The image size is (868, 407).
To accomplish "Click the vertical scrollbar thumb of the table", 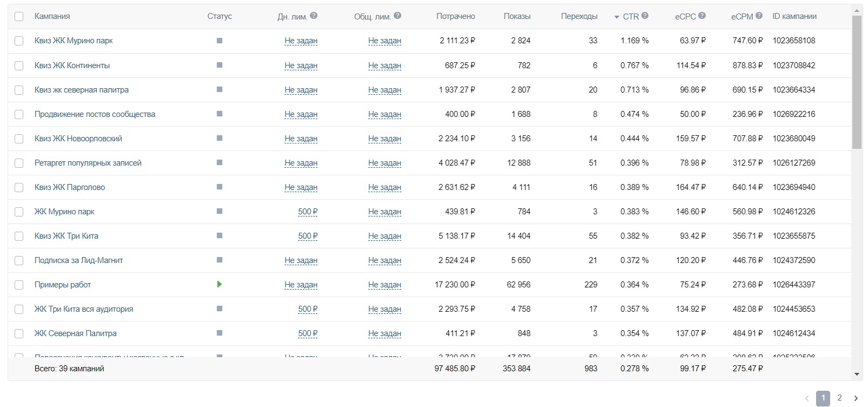I will coord(857,81).
